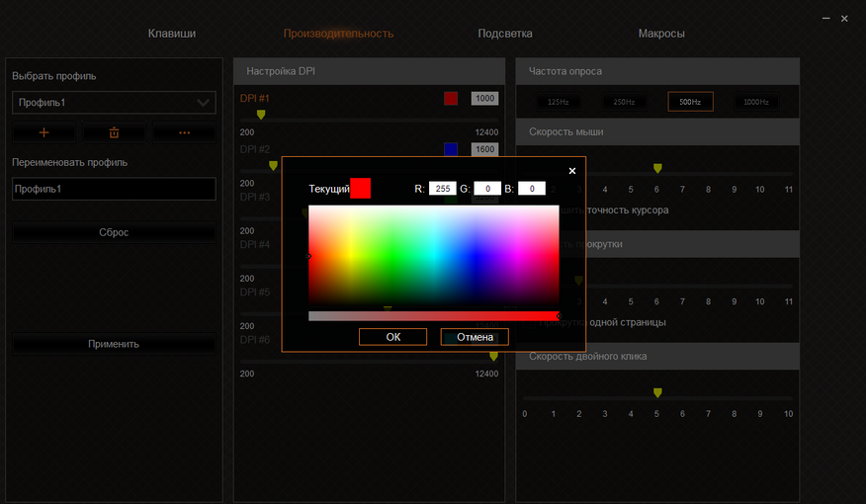The image size is (866, 504).
Task: Click the DPI #2 value box 1600
Action: pyautogui.click(x=485, y=149)
